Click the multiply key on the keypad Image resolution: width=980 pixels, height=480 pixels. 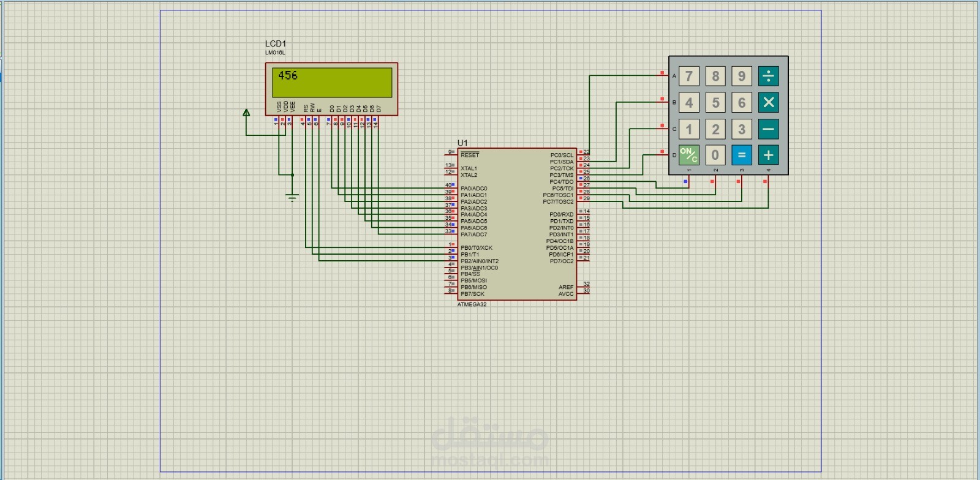point(768,102)
